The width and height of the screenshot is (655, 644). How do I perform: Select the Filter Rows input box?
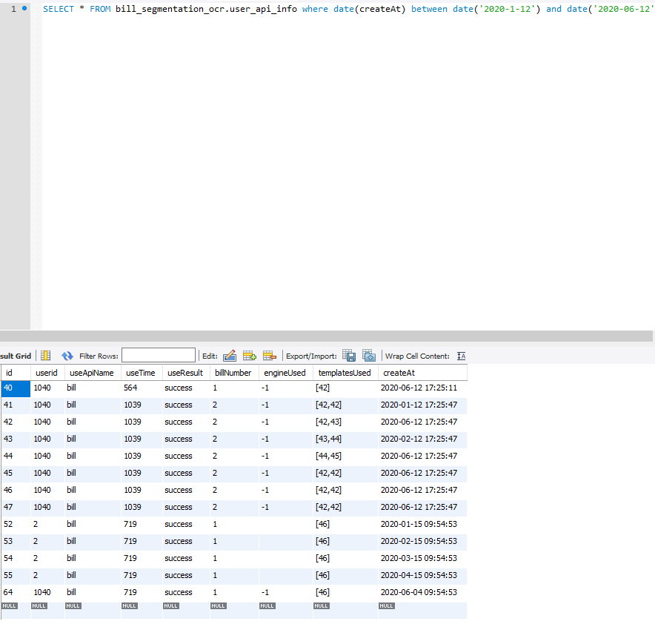[x=158, y=355]
